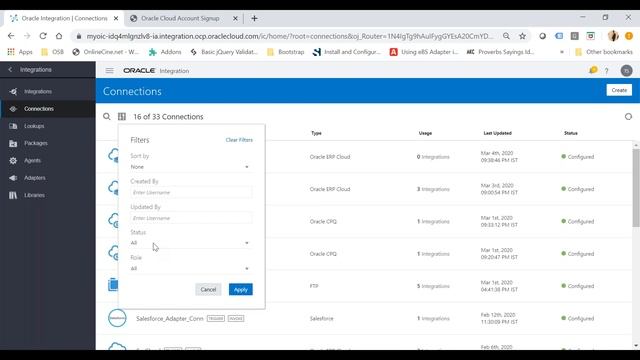The height and width of the screenshot is (360, 640).
Task: Open a new browser tab
Action: [254, 18]
